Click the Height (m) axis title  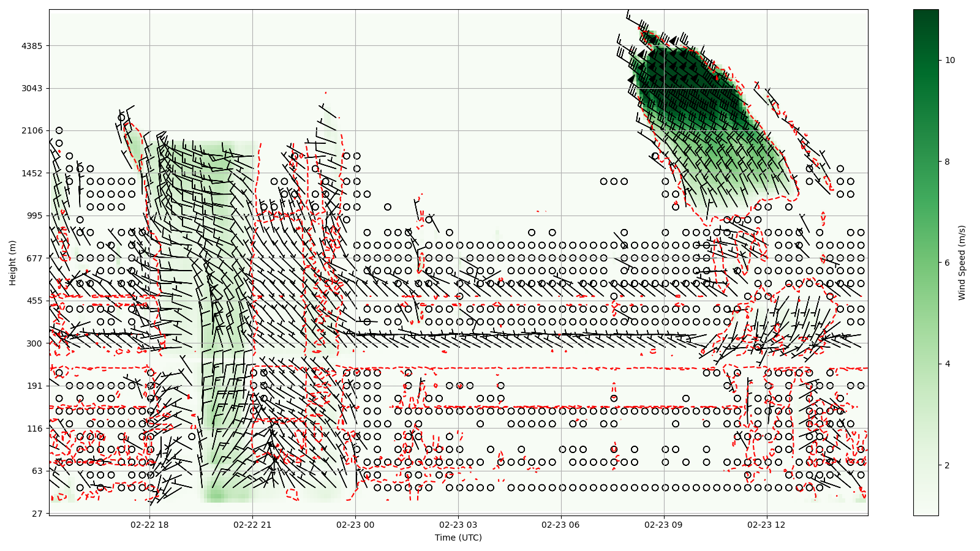pos(13,263)
